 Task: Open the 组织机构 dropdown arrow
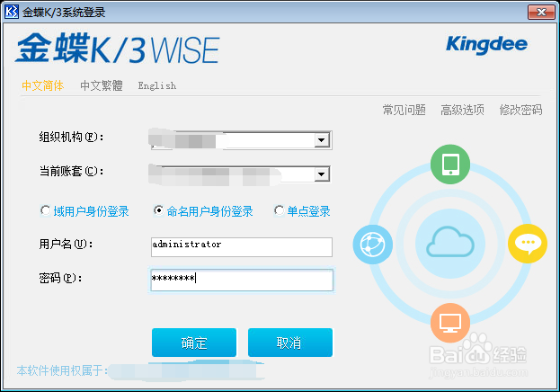point(322,140)
